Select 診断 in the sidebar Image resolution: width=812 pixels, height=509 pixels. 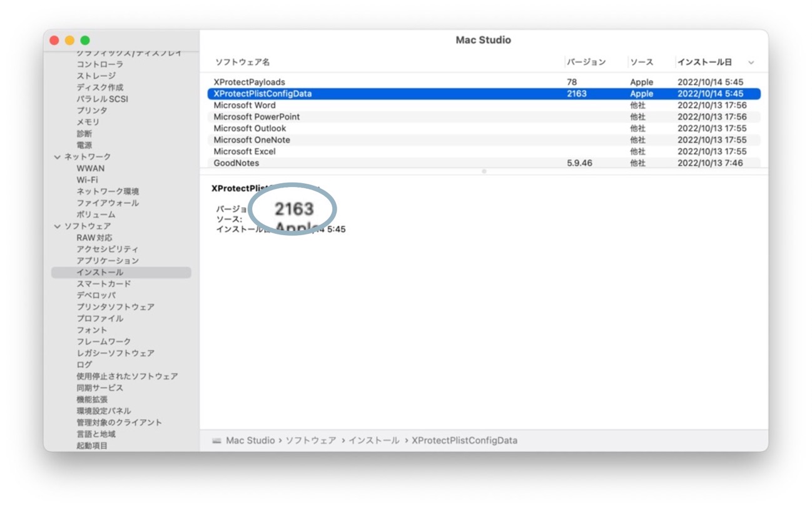coord(84,134)
